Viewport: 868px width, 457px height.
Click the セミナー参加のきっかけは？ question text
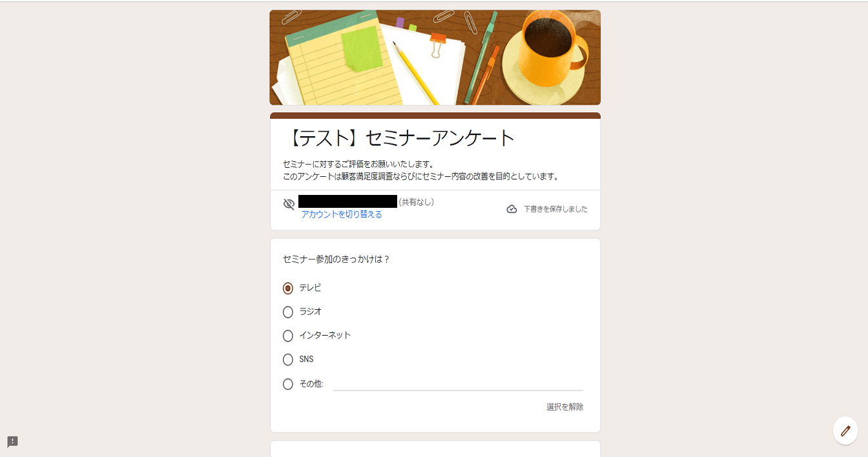(x=336, y=259)
